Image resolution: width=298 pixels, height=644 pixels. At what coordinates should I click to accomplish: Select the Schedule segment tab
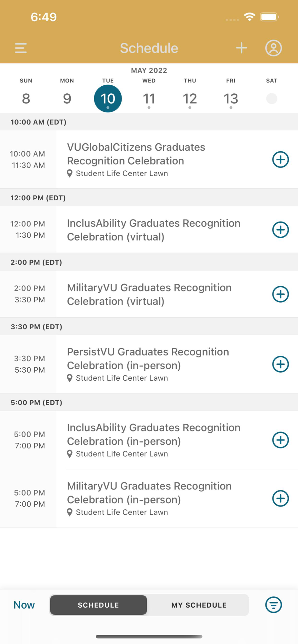tap(98, 605)
